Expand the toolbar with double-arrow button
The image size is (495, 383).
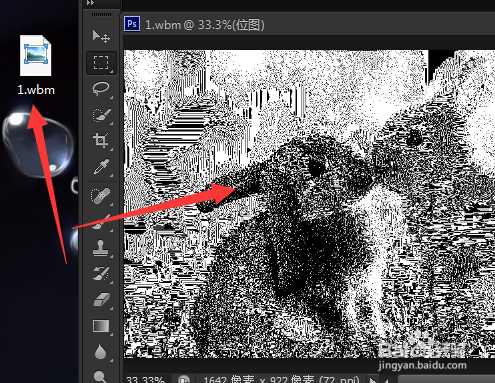[90, 3]
